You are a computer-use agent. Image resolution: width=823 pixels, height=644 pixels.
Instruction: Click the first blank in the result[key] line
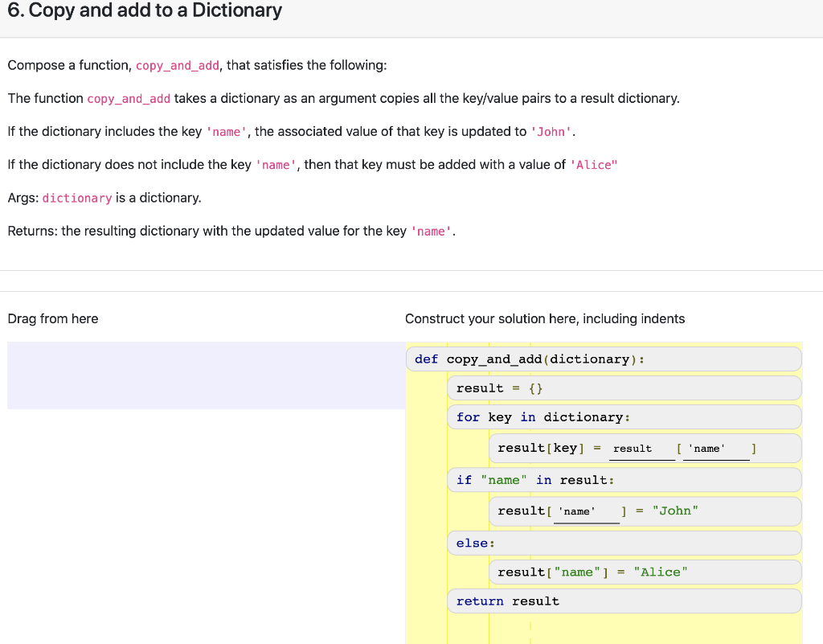(641, 449)
